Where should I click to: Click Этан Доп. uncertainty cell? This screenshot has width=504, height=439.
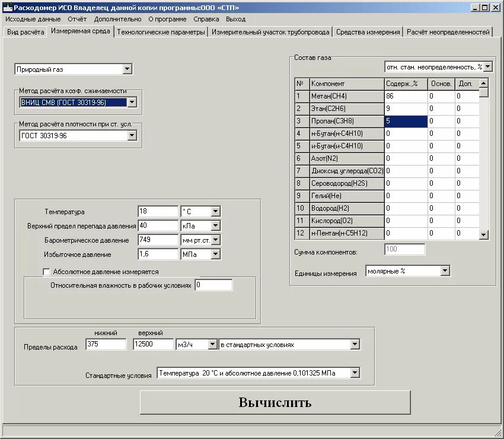coord(467,109)
